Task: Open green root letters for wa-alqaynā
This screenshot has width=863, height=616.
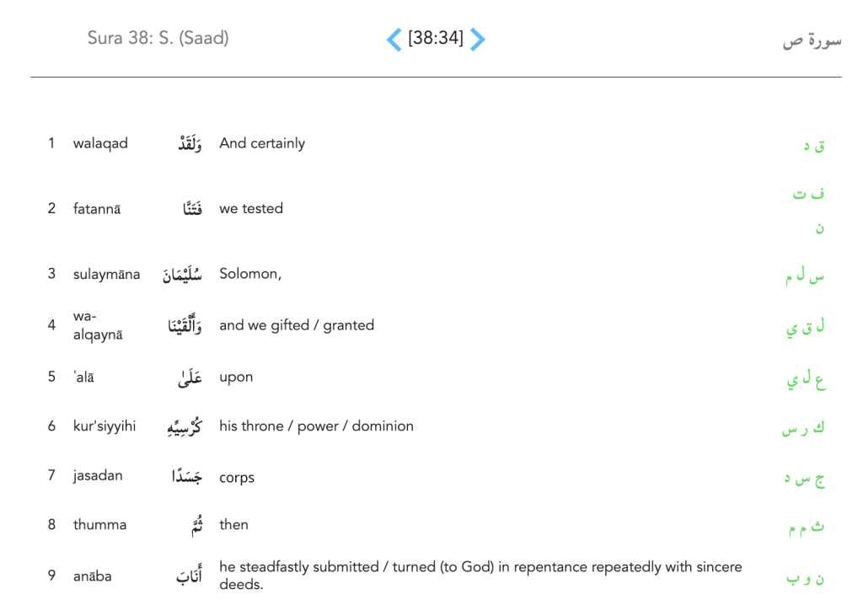Action: (805, 327)
